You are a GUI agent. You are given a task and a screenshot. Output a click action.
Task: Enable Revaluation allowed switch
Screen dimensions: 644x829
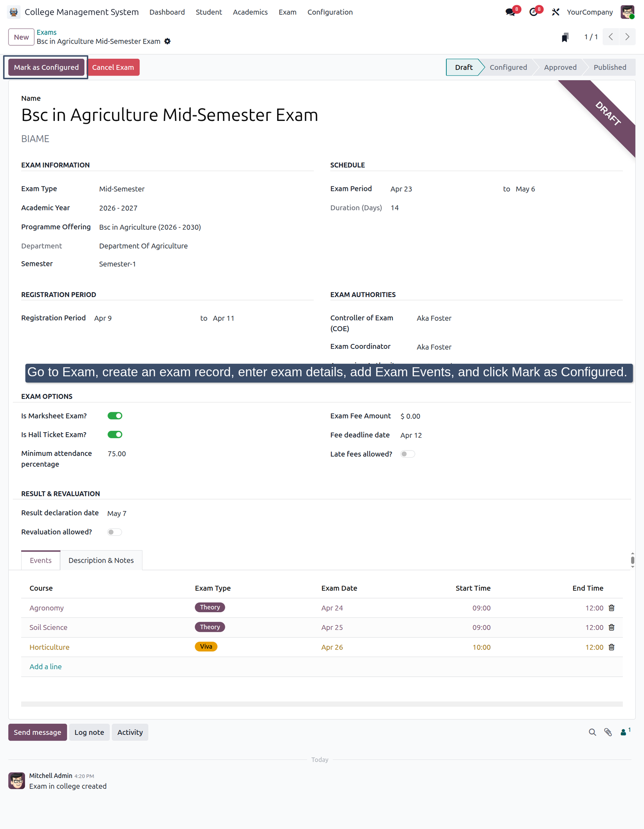(115, 532)
